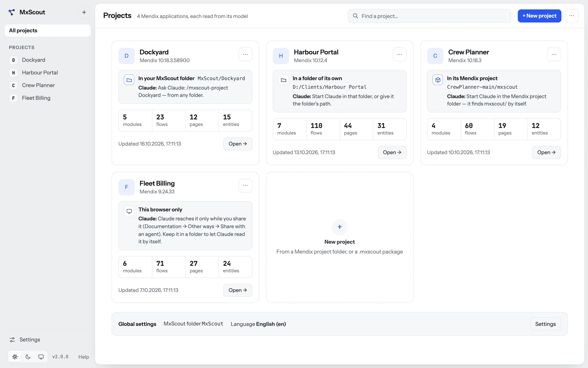Screen dimensions: 588x368
Task: Click the Crew Planner card C avatar
Action: 435,56
